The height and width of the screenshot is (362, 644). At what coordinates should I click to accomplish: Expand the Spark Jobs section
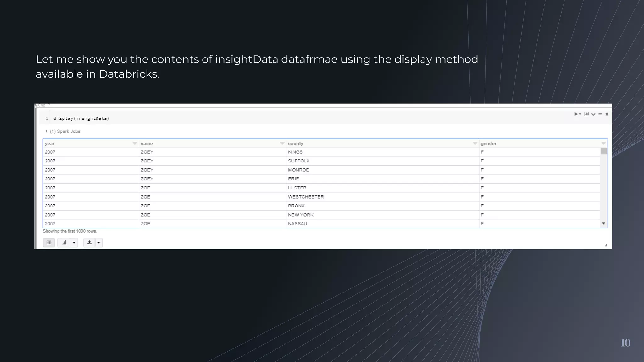[x=47, y=131]
